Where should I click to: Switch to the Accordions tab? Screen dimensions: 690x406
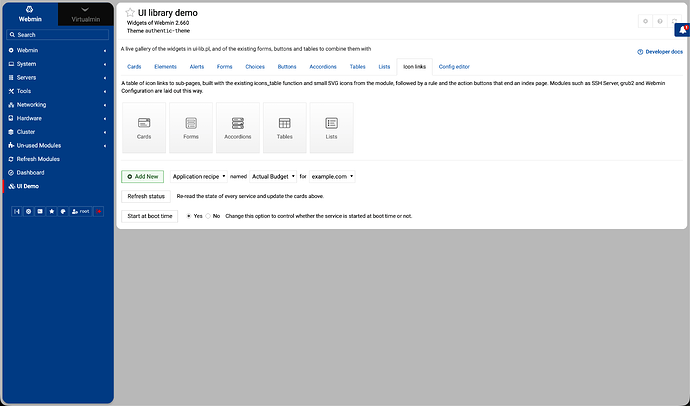[323, 67]
